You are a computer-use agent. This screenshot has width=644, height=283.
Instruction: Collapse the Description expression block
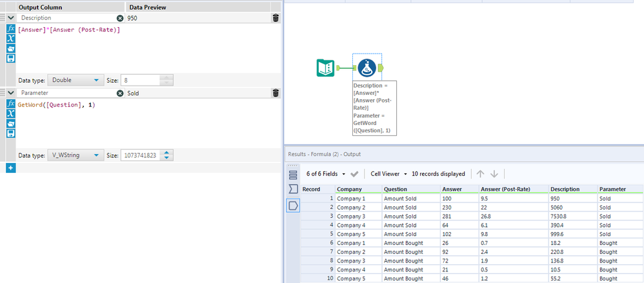11,18
